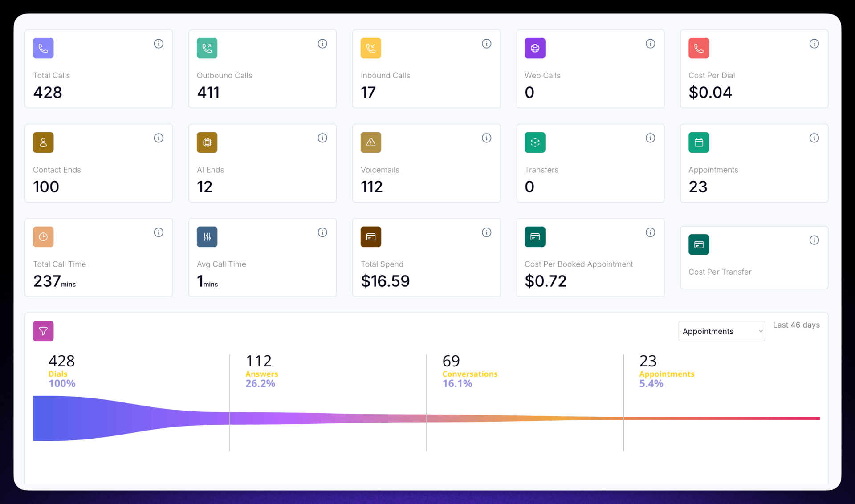Click the Appointments calendar icon
This screenshot has height=504, width=855.
click(699, 142)
